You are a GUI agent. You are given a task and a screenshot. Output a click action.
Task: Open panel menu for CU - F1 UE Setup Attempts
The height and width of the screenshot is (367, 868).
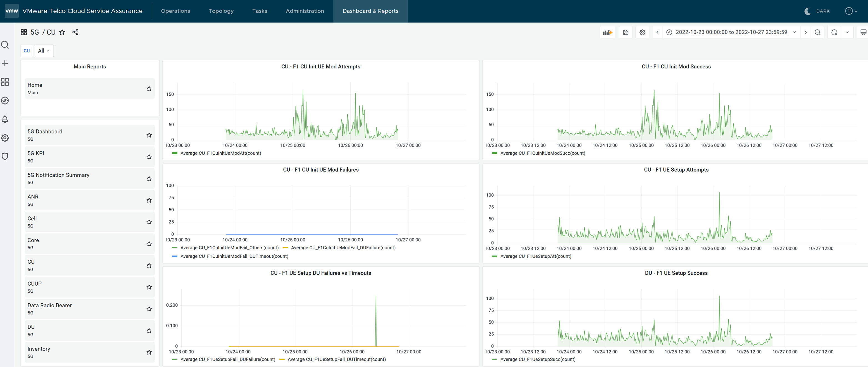(x=676, y=170)
